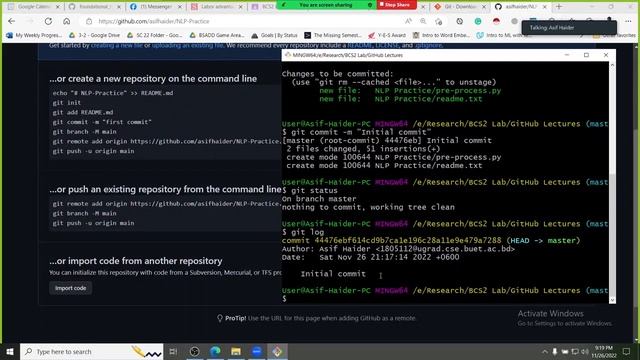Reload the GitHub page
Screen dimensions: 640x360
[x=48, y=21]
